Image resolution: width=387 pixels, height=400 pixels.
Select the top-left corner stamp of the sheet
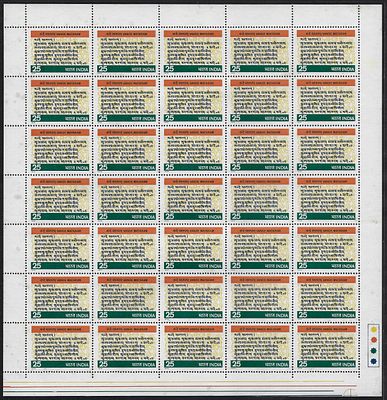pos(60,51)
